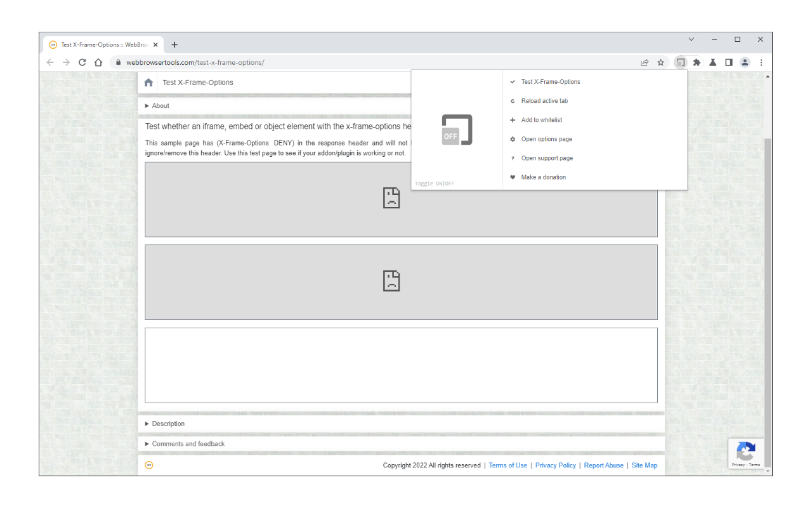
Task: Click the home icon next to Test X-Frame-Options
Action: point(148,82)
